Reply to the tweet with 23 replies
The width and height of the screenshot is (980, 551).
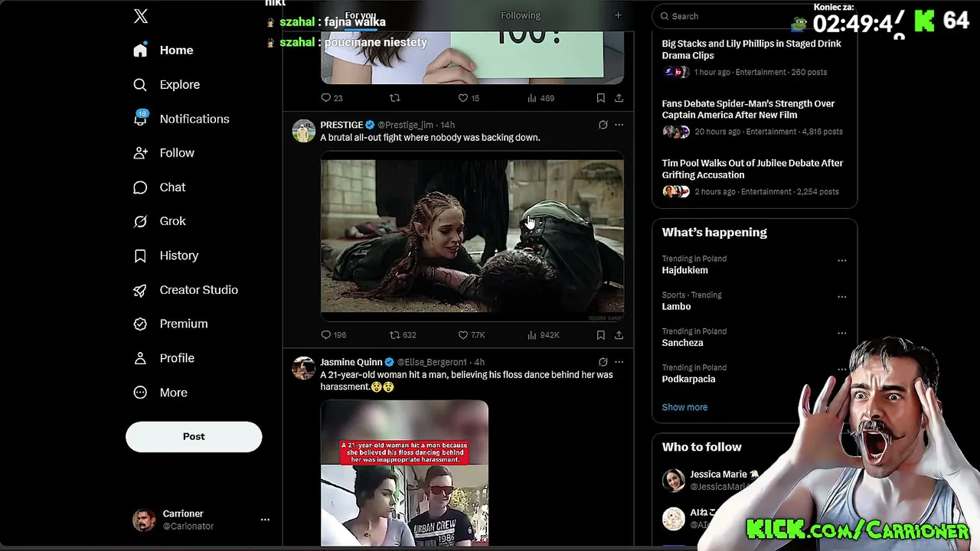pyautogui.click(x=332, y=98)
